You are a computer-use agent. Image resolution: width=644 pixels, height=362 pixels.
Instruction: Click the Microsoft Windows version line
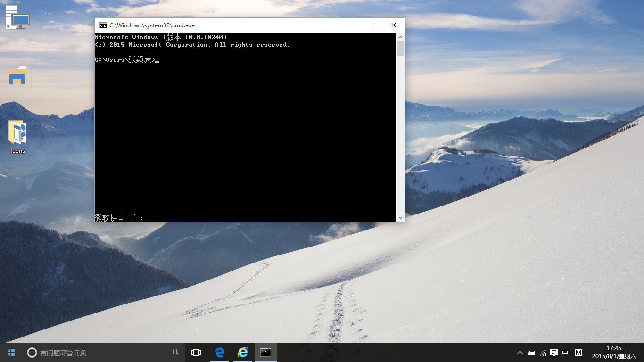click(x=160, y=37)
